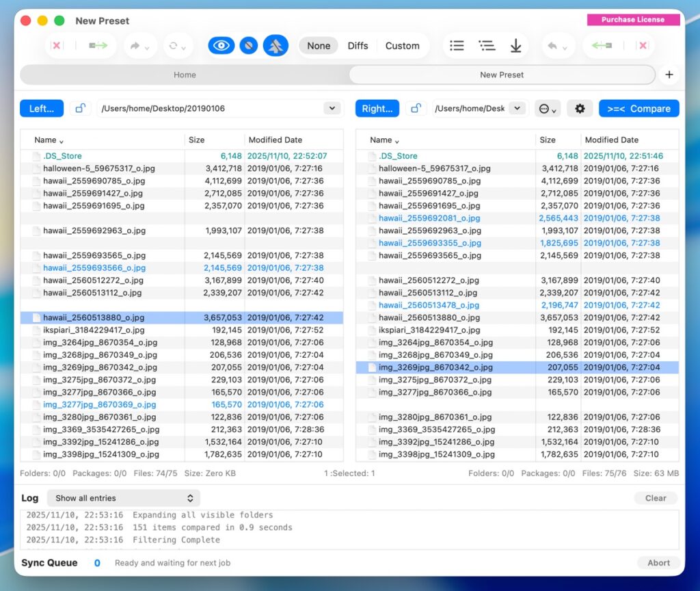Open the left path dropdown

(332, 108)
